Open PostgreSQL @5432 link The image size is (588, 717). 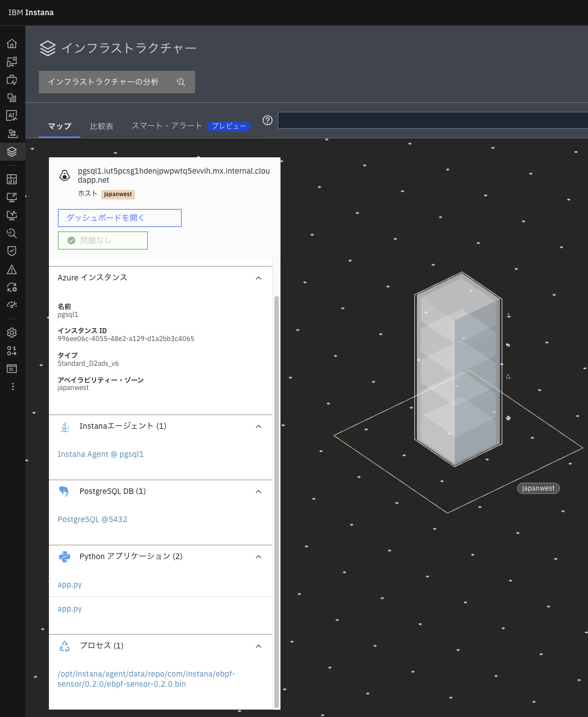92,519
